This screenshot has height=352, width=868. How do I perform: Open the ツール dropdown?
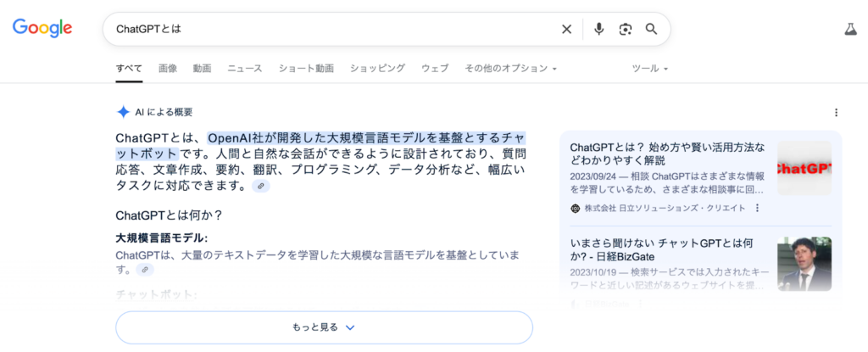[x=650, y=68]
